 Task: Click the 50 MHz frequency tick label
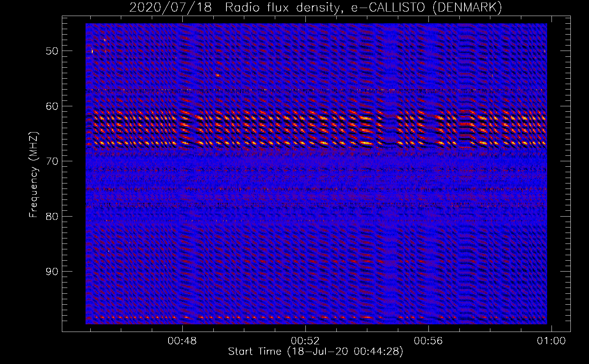(52, 51)
